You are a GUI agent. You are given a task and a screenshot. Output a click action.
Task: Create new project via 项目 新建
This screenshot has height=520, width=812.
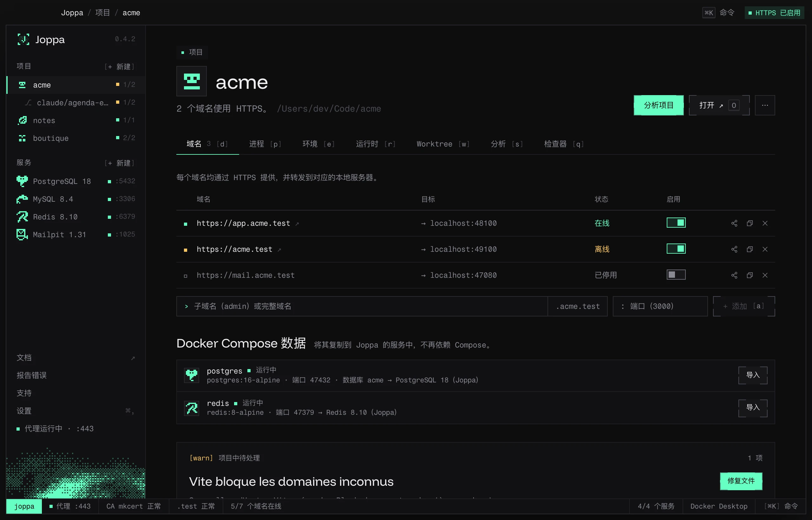point(120,67)
